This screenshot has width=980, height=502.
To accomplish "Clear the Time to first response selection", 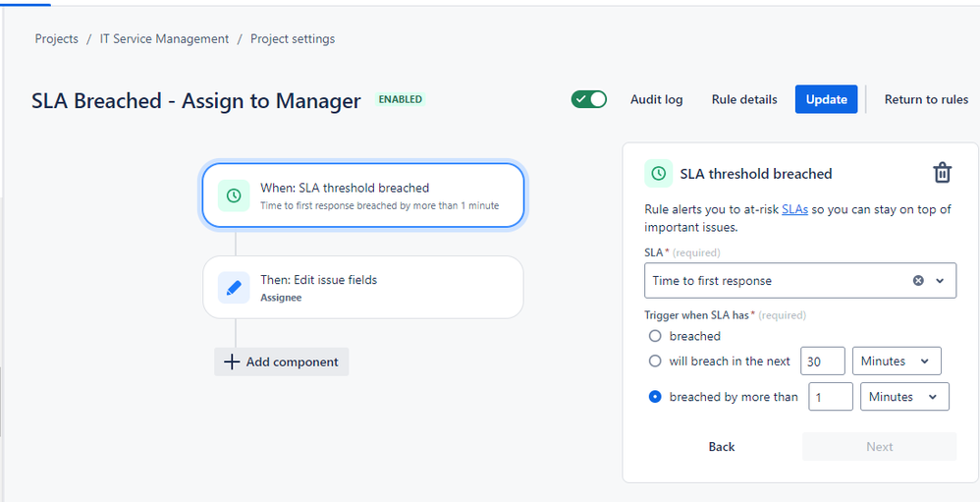I will click(918, 281).
